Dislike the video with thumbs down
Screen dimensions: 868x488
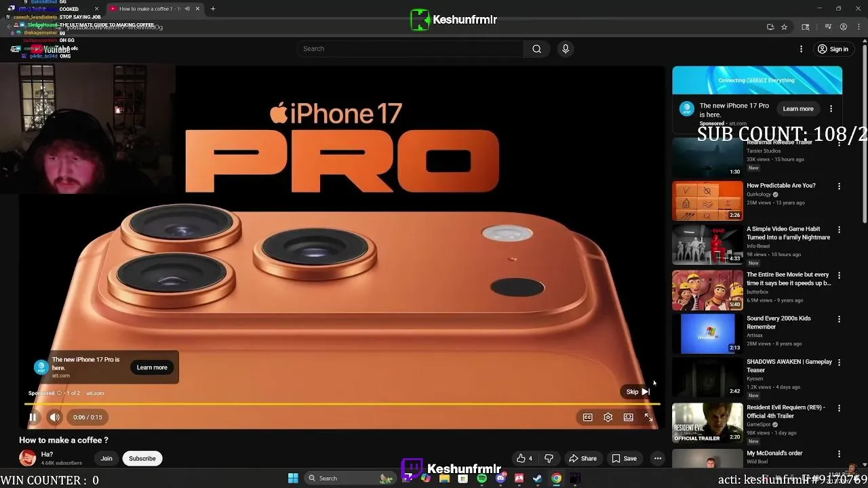point(549,459)
